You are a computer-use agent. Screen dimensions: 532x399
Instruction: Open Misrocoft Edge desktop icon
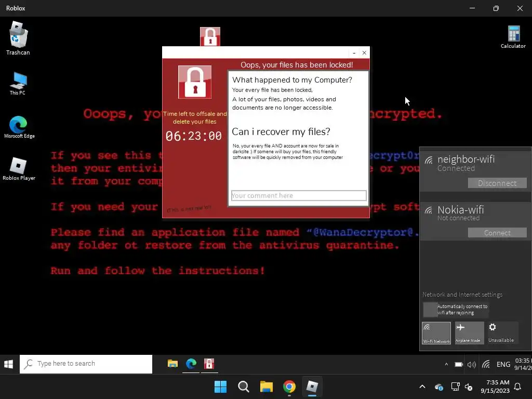pyautogui.click(x=19, y=127)
